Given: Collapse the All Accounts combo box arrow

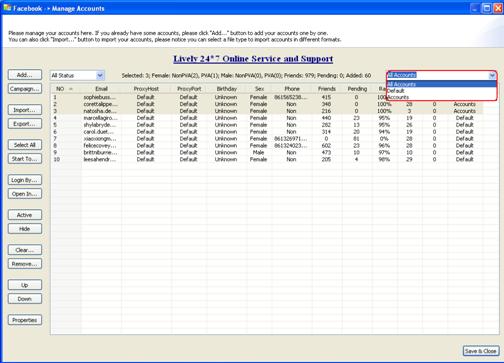Looking at the screenshot, I should (492, 75).
